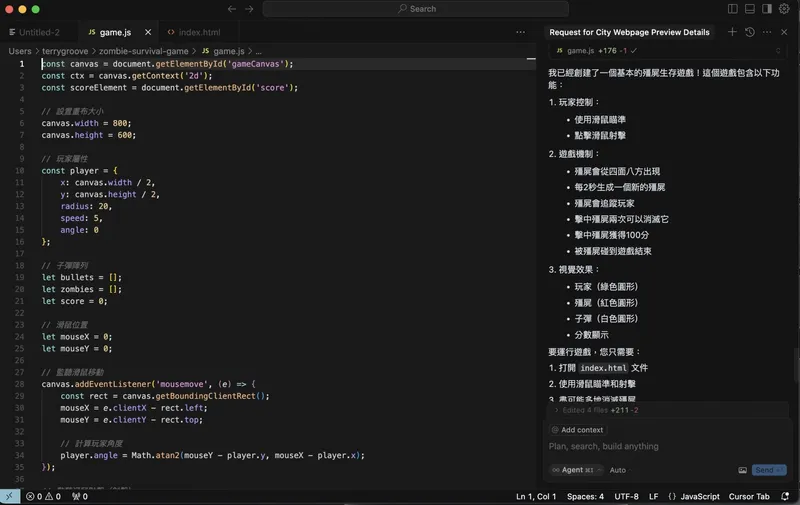The image size is (800, 505).
Task: Start a new chat with plus icon
Action: point(732,32)
